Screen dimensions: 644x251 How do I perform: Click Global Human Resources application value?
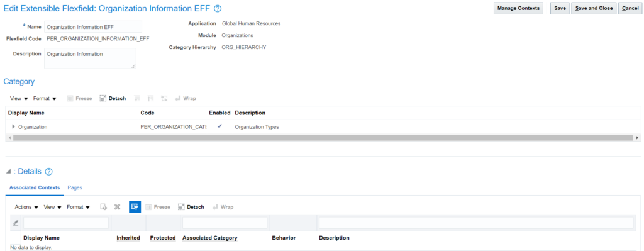point(251,24)
